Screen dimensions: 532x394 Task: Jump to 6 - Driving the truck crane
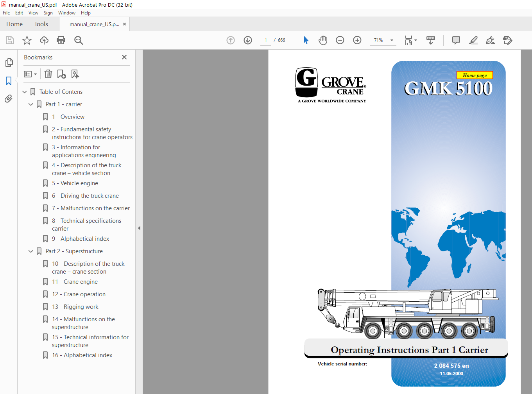[85, 196]
